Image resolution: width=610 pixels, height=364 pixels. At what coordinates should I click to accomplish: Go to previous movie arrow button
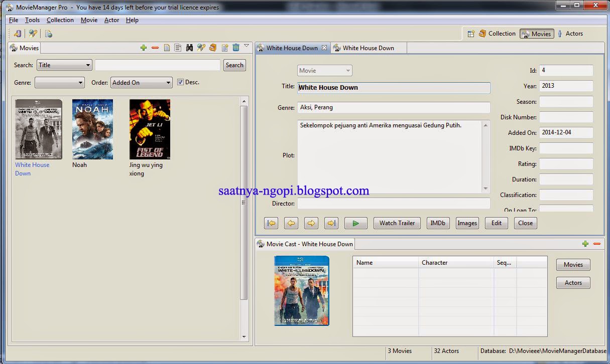(291, 223)
